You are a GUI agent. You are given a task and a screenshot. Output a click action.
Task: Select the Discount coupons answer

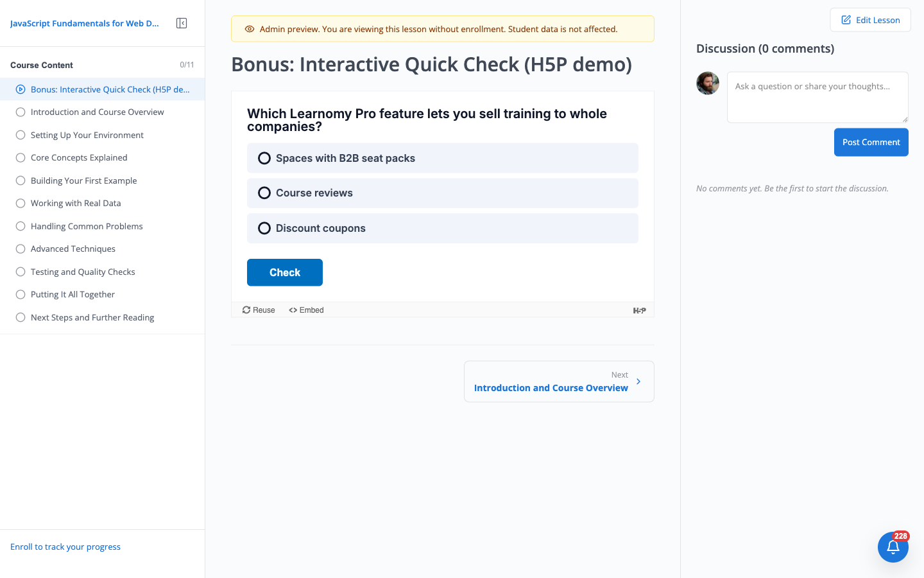pos(443,228)
